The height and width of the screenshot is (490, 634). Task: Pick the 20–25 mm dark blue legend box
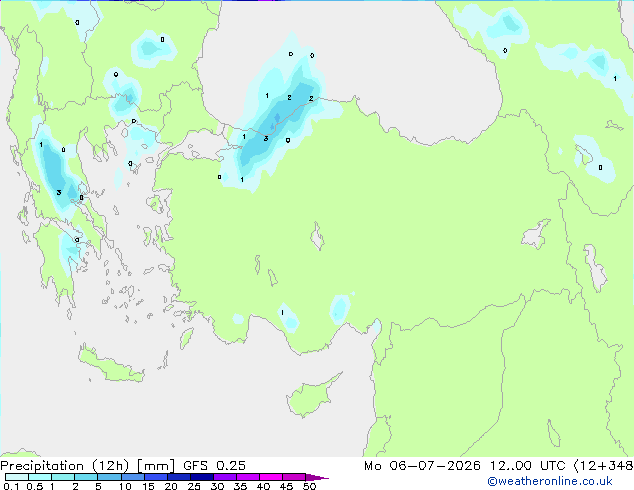tap(178, 477)
